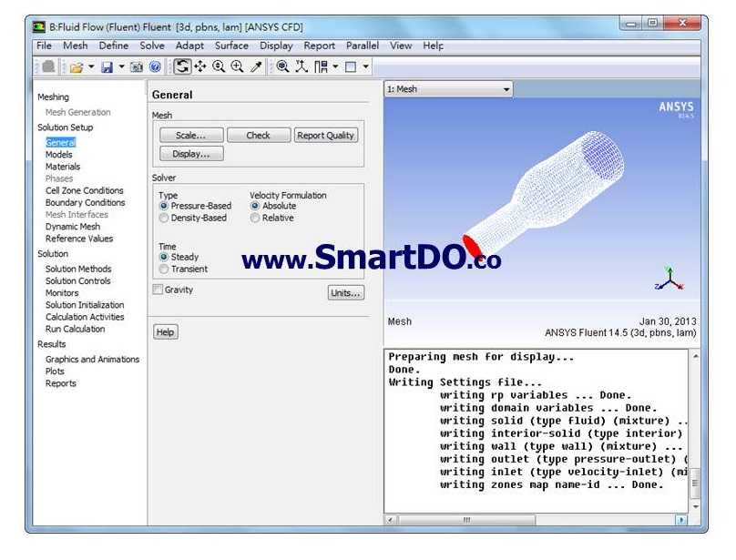Open Reference Values
This screenshot has width=736, height=560.
pos(79,239)
